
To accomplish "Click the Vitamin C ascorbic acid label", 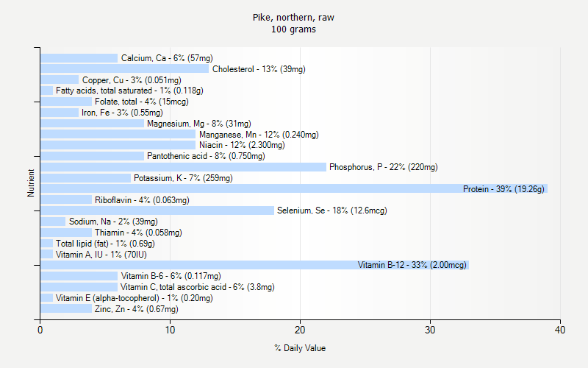I will pos(197,287).
